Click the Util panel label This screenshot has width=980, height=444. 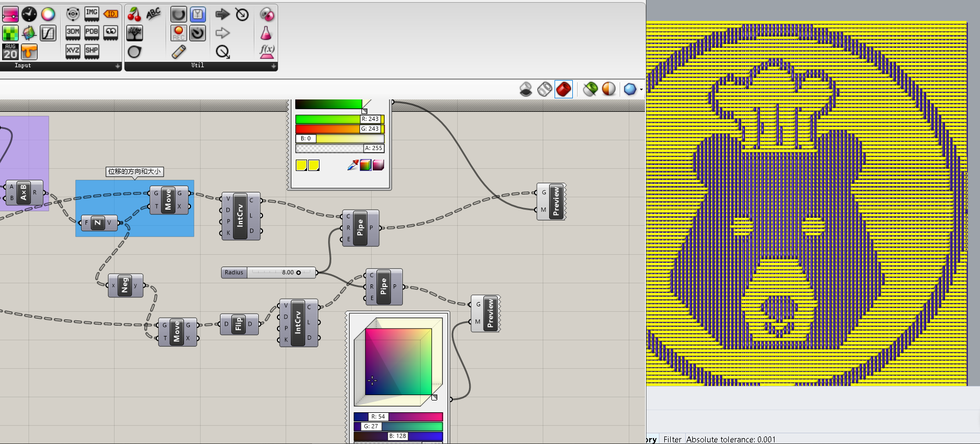tap(197, 66)
